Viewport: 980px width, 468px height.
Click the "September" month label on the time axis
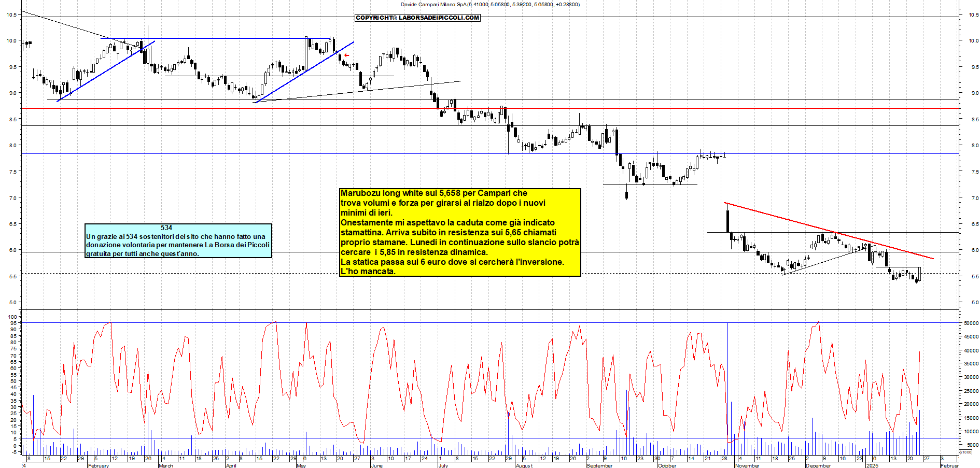599,465
